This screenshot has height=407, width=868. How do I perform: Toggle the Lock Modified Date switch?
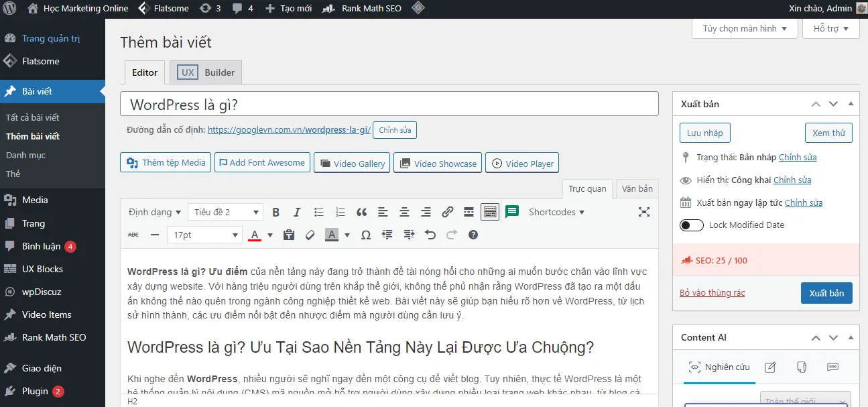pyautogui.click(x=692, y=225)
